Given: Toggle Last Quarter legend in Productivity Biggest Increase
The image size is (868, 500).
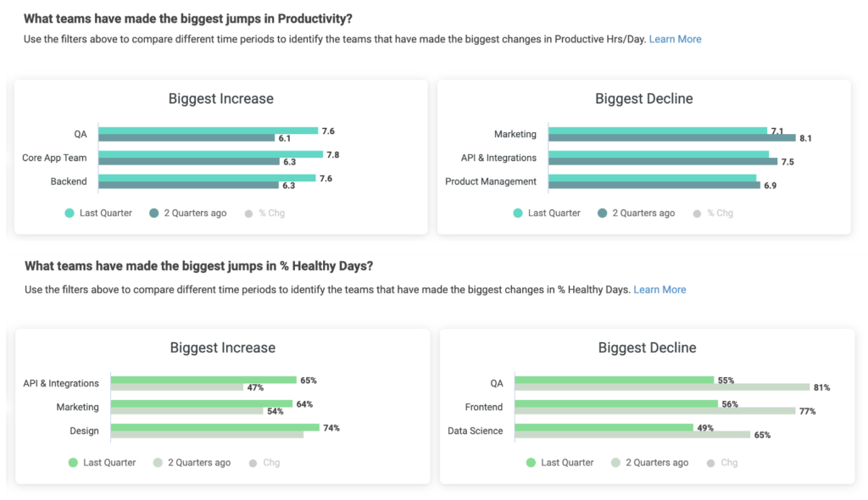Looking at the screenshot, I should (x=98, y=213).
